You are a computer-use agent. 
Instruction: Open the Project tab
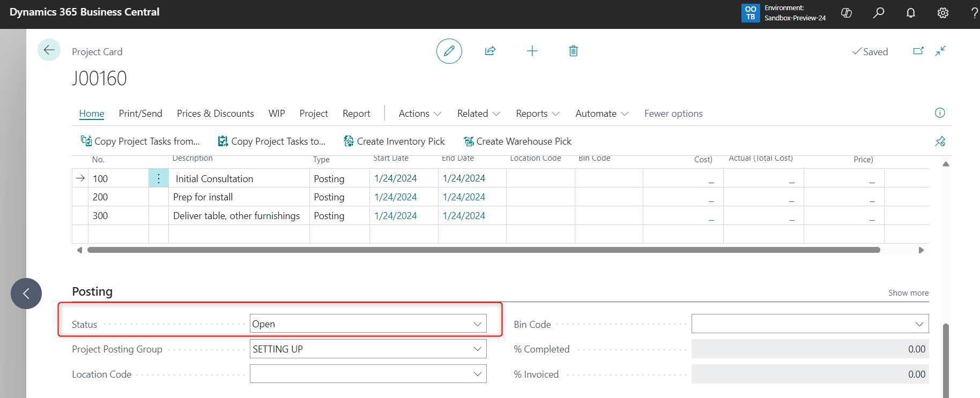(314, 114)
